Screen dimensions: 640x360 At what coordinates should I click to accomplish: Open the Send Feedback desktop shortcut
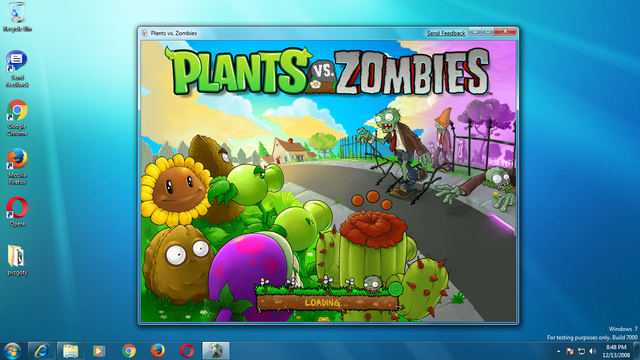pos(17,69)
